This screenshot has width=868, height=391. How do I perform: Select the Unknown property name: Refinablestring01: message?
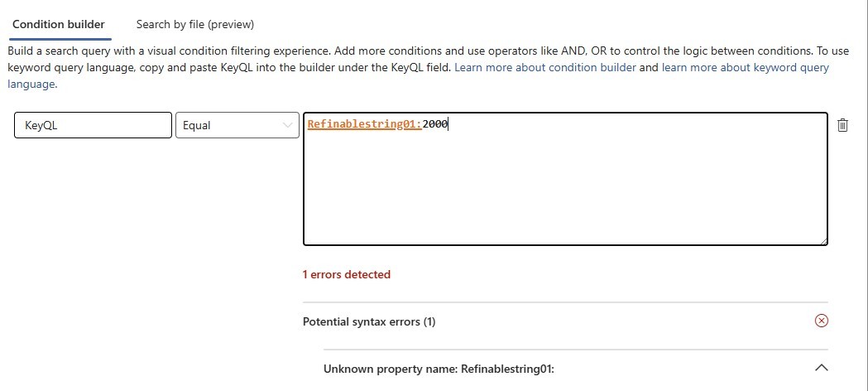[439, 369]
